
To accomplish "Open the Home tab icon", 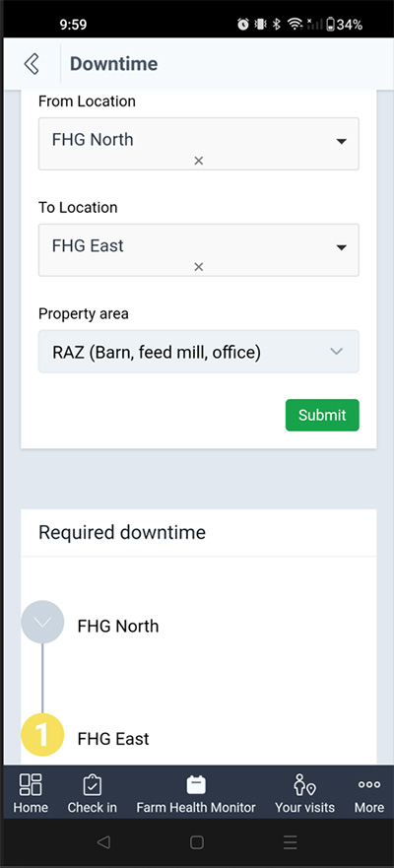I will [x=31, y=784].
